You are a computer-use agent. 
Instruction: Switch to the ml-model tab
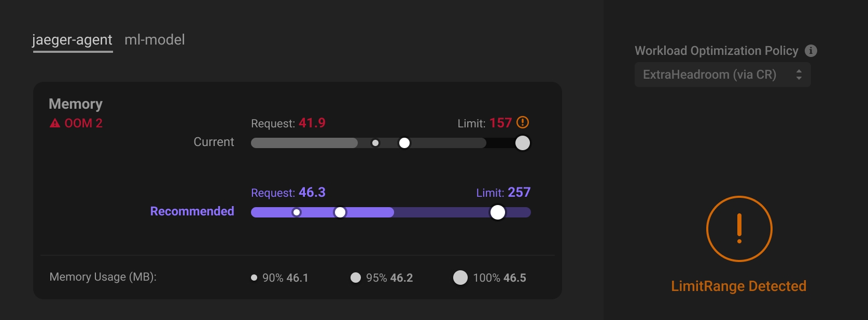[x=155, y=40]
